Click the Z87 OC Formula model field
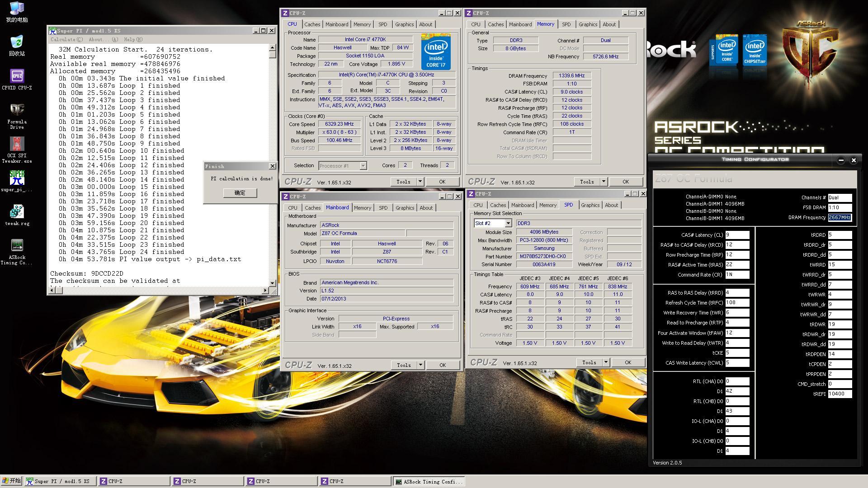The height and width of the screenshot is (488, 868). pyautogui.click(x=362, y=234)
